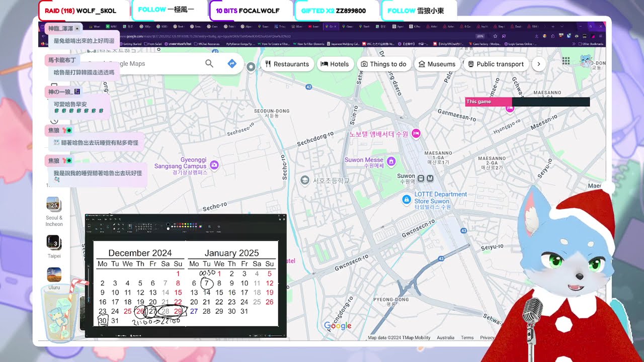Select the Fill bucket tool in Paint
This screenshot has width=644, height=362.
pos(119,224)
